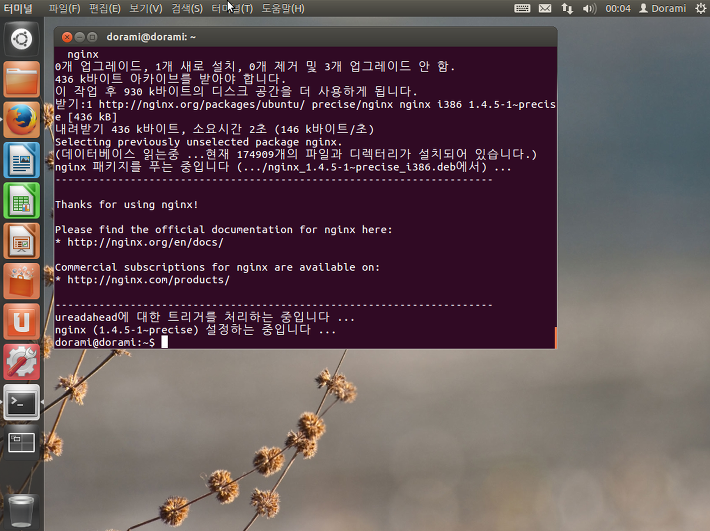Open the sound volume indicator

[x=589, y=8]
